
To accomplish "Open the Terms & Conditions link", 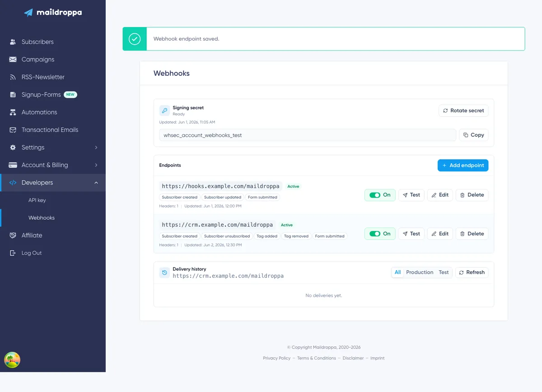I will tap(317, 358).
